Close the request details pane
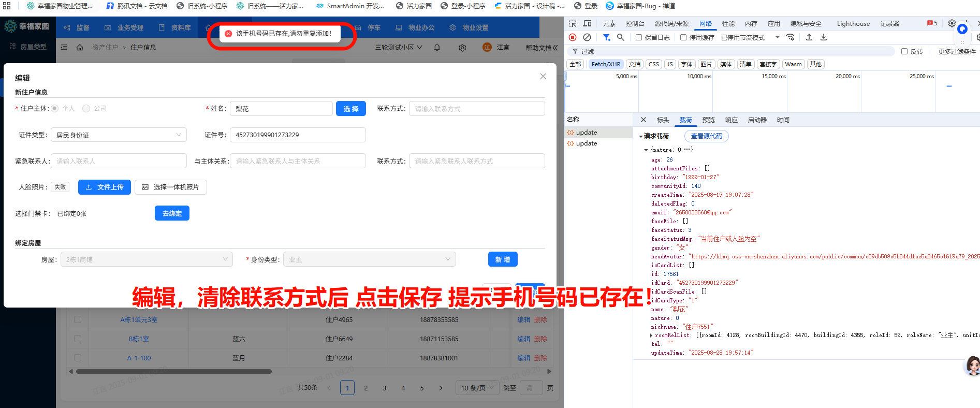Screen dimensions: 980x408 pos(643,120)
